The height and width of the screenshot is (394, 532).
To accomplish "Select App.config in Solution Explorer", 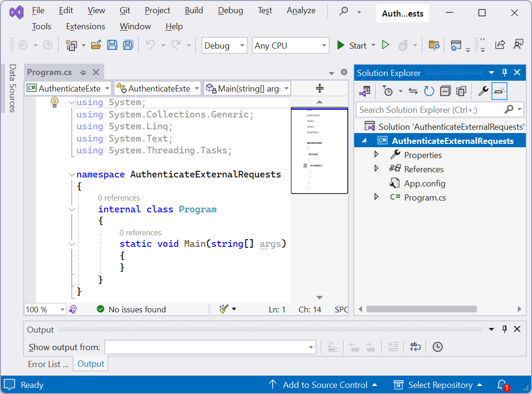I will click(424, 184).
